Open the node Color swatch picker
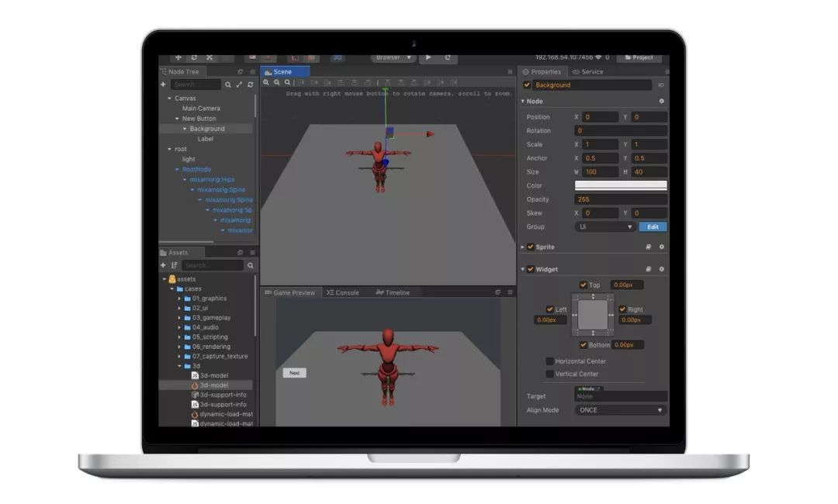Viewport: 838px width, 504px height. click(x=621, y=185)
